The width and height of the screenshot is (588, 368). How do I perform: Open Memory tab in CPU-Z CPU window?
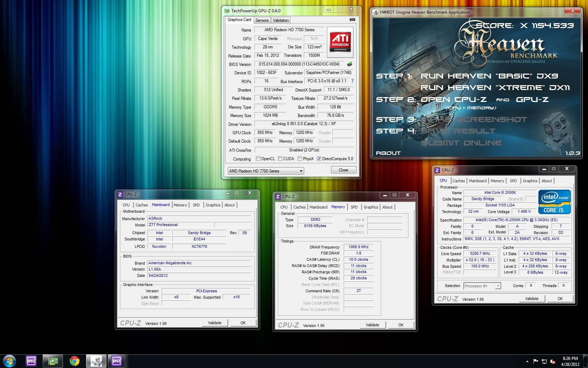coord(497,181)
